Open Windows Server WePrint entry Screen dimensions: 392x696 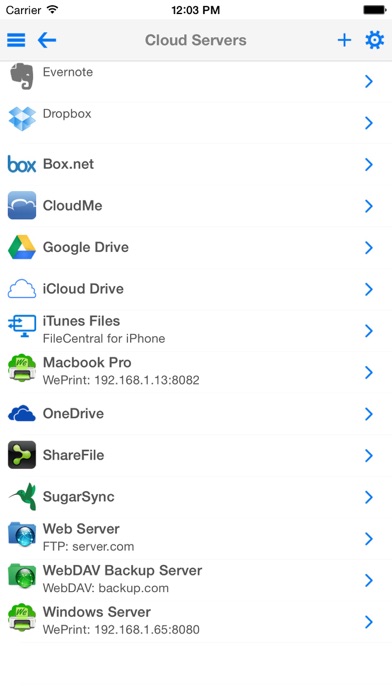point(196,622)
